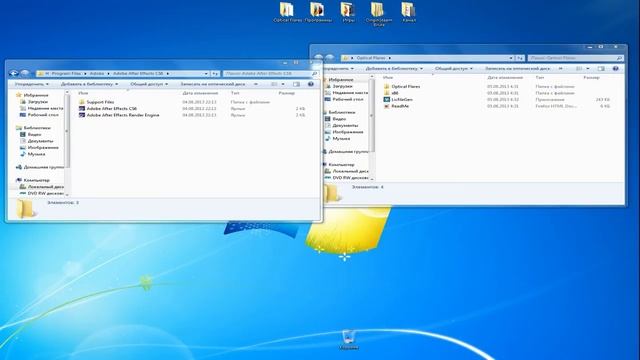Open the Канал desktop folder icon
The height and width of the screenshot is (360, 640).
(408, 11)
